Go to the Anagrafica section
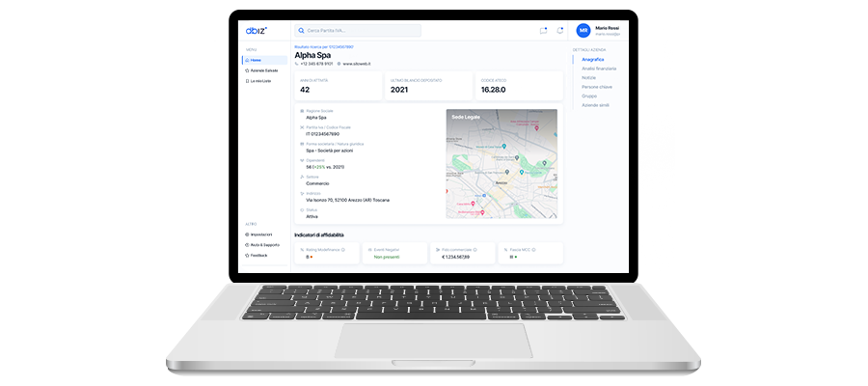This screenshot has width=868, height=386. click(x=593, y=59)
